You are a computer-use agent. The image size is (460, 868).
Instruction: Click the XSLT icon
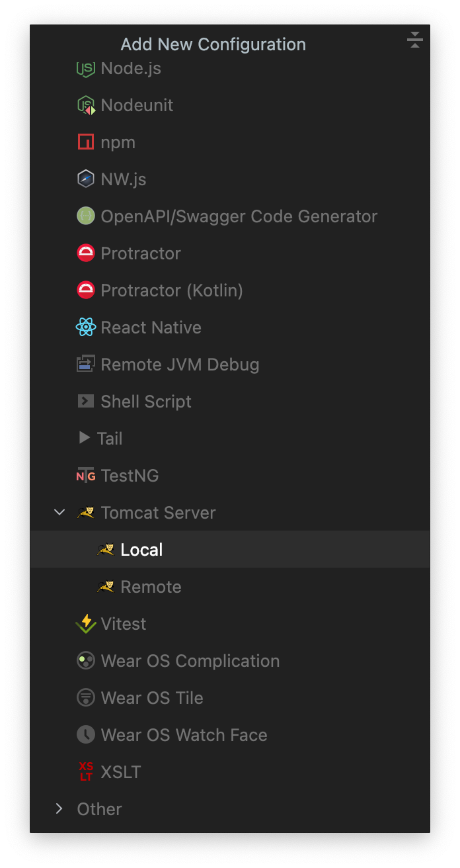pos(86,772)
